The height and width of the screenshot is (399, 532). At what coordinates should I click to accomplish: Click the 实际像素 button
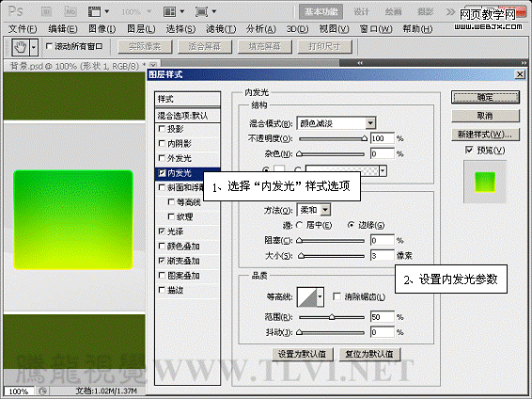(x=145, y=46)
